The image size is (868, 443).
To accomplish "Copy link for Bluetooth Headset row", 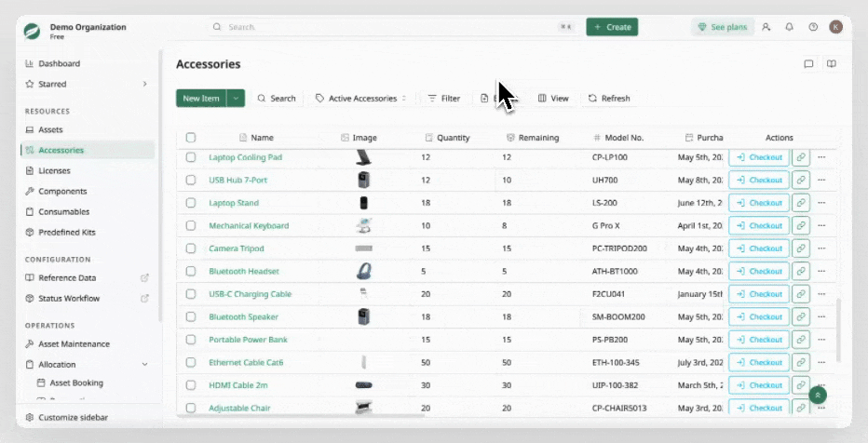I will point(800,271).
